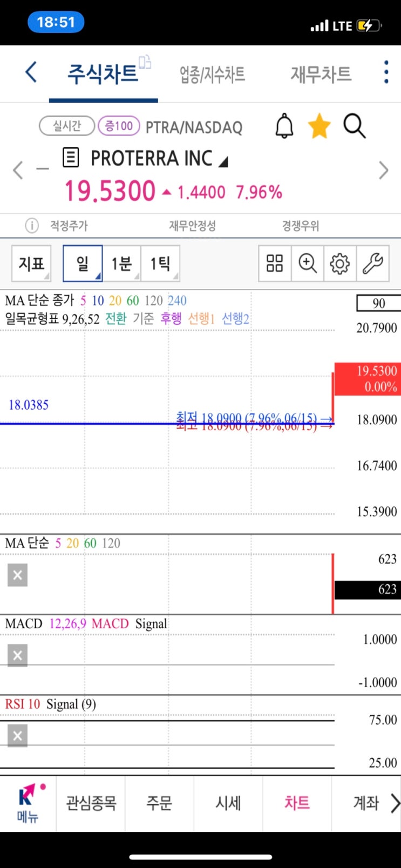Switch to 주식차트 tab

tap(103, 73)
